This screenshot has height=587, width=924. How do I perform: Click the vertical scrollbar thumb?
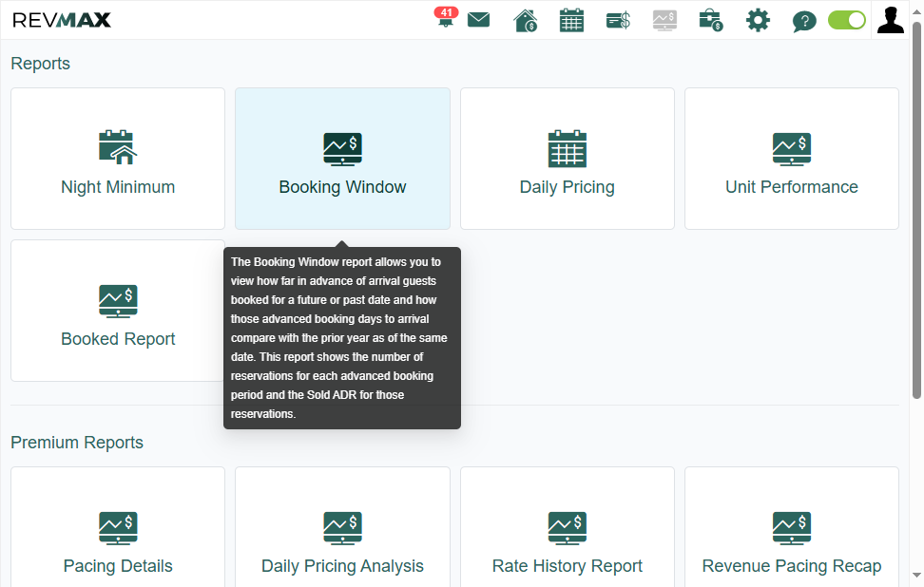pyautogui.click(x=916, y=211)
